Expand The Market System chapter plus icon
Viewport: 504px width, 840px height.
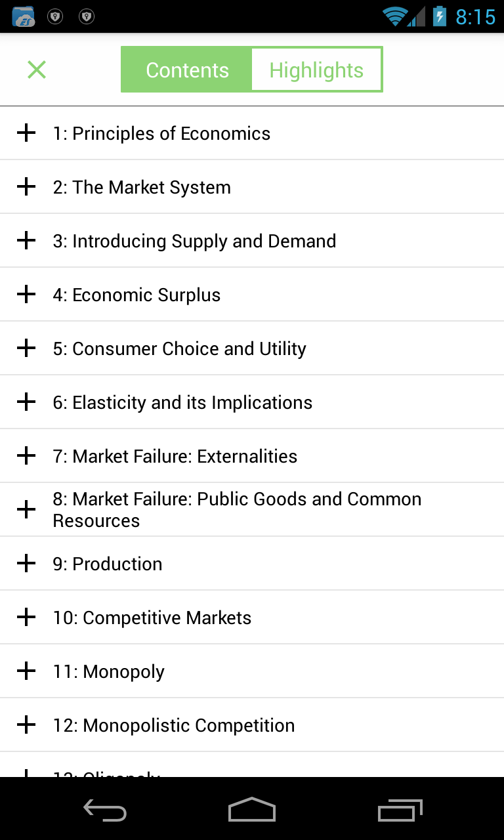tap(26, 187)
